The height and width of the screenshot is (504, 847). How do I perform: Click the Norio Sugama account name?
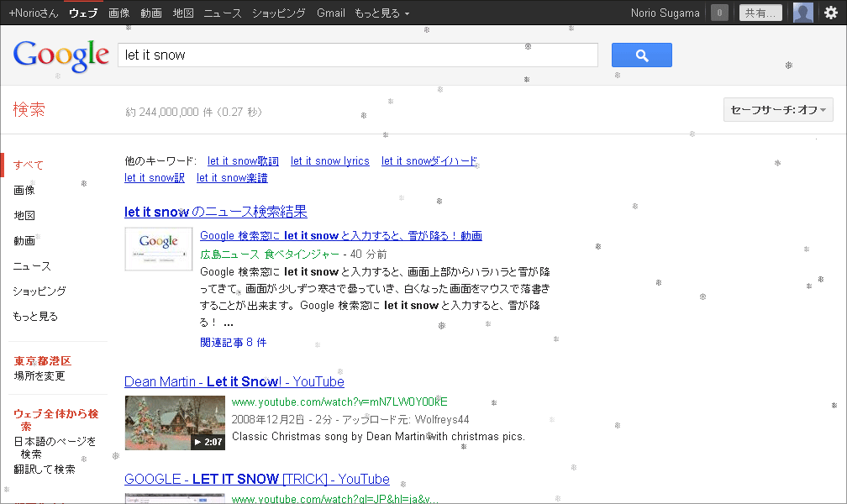click(x=665, y=13)
